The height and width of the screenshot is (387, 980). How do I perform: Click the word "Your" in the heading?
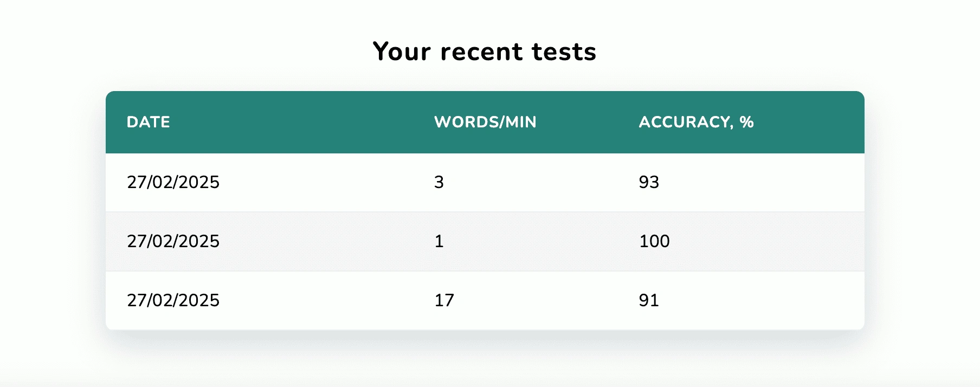coord(402,52)
